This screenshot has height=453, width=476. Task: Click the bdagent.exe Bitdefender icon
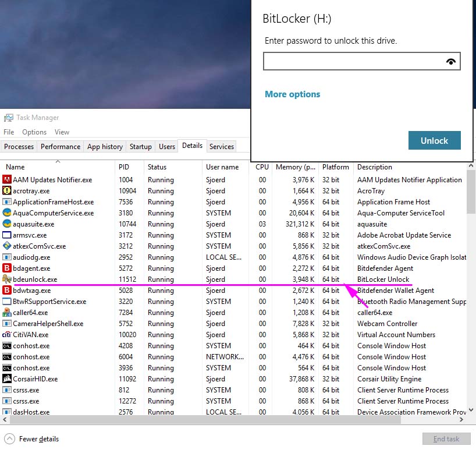[x=7, y=268]
